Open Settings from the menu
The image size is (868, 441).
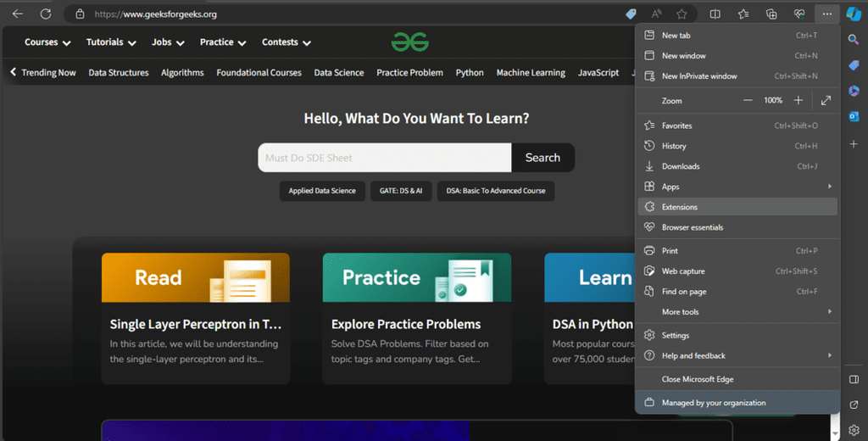738,336
